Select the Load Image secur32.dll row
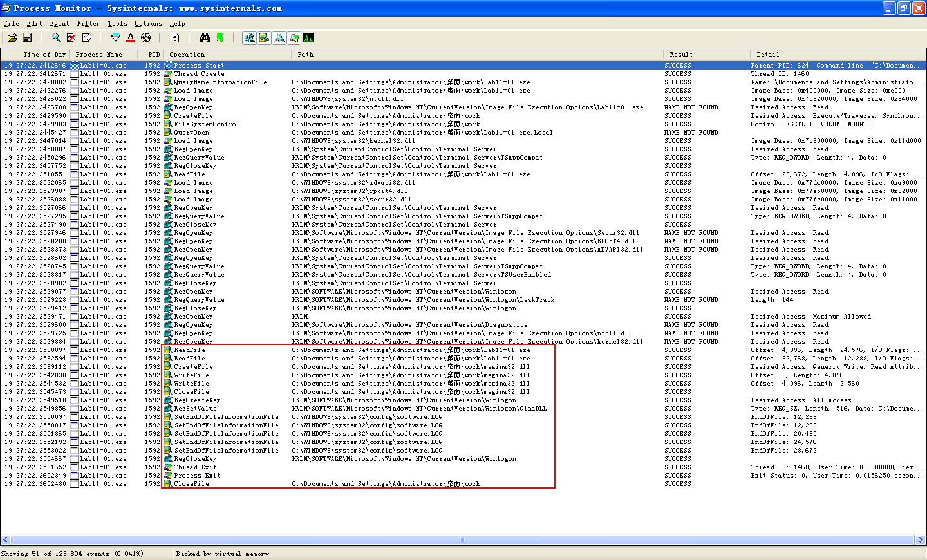The width and height of the screenshot is (927, 560). pyautogui.click(x=464, y=200)
